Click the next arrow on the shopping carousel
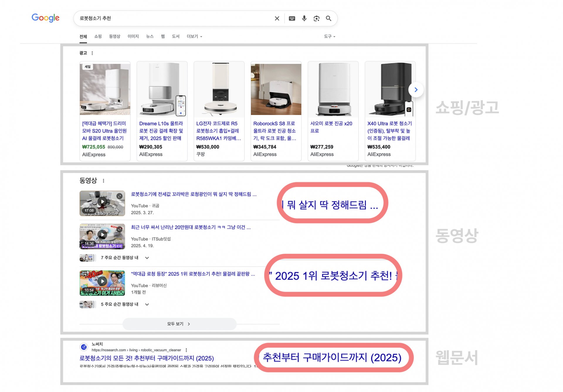This screenshot has width=563, height=392. coord(416,90)
